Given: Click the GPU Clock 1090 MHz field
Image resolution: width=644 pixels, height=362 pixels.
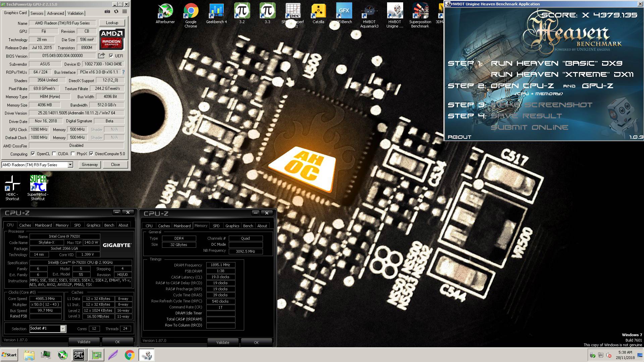Looking at the screenshot, I should (x=39, y=129).
